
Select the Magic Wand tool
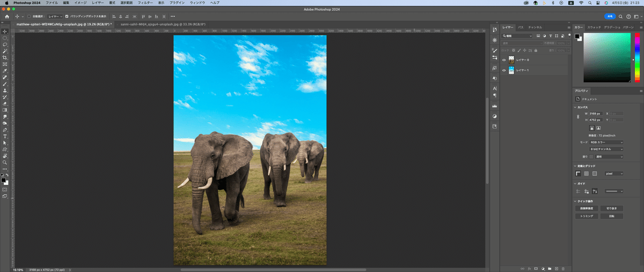pos(5,51)
